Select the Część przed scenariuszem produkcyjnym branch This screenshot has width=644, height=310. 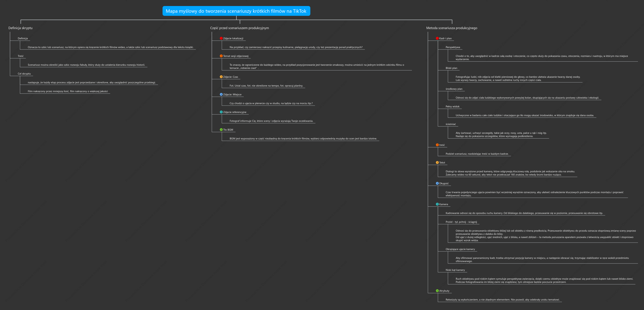click(239, 28)
